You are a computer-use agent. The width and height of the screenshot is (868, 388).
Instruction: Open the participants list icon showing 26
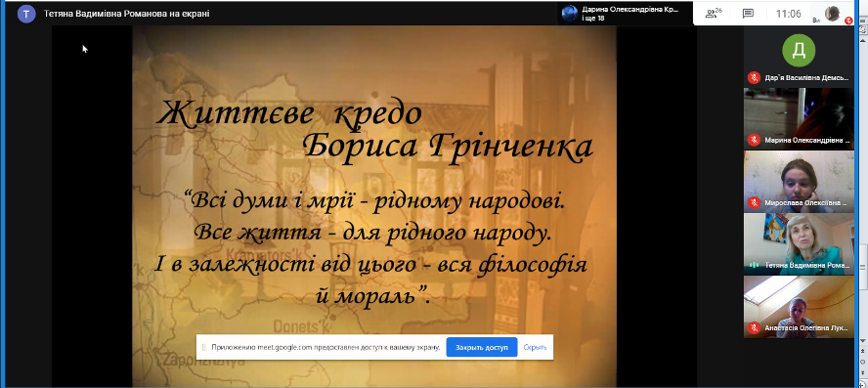click(x=714, y=14)
